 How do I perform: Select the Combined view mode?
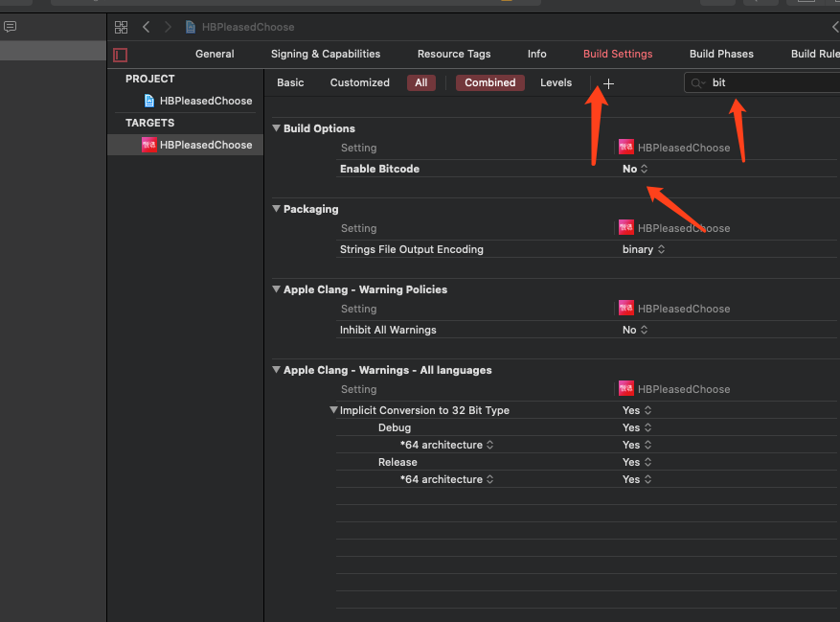pos(489,82)
